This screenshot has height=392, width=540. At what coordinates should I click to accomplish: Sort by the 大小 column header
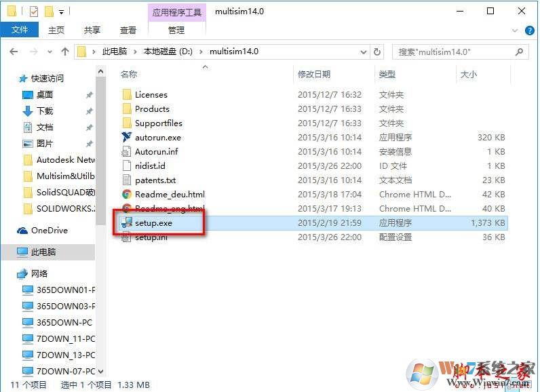tap(469, 75)
